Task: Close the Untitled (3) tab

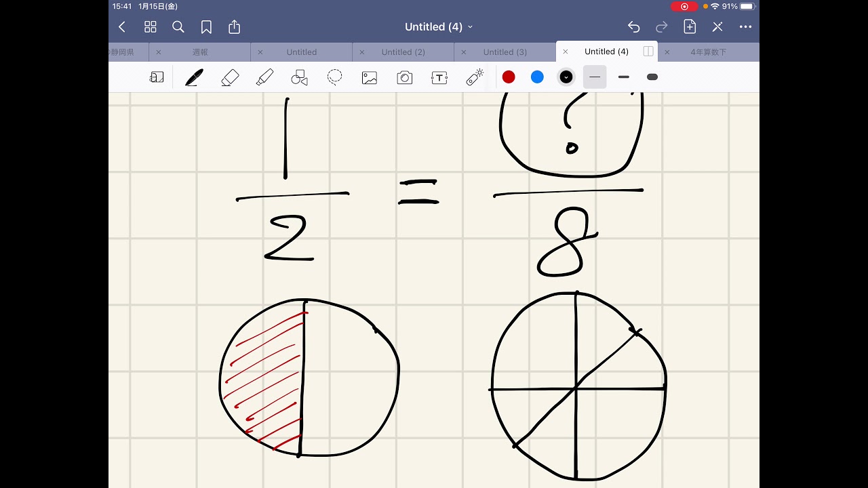Action: [x=464, y=52]
